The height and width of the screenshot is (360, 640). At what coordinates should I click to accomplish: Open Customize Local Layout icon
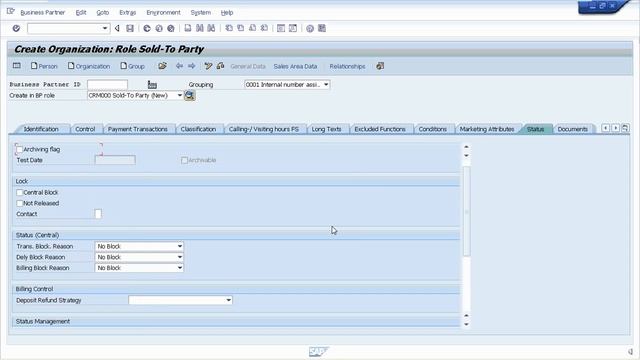(322, 28)
